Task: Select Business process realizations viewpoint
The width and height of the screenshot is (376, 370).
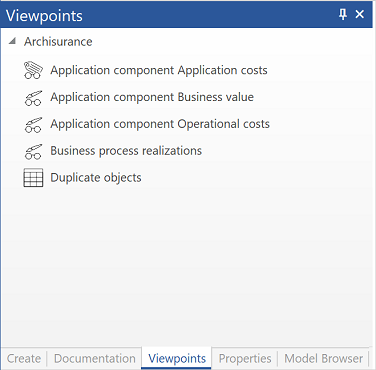Action: pyautogui.click(x=126, y=151)
